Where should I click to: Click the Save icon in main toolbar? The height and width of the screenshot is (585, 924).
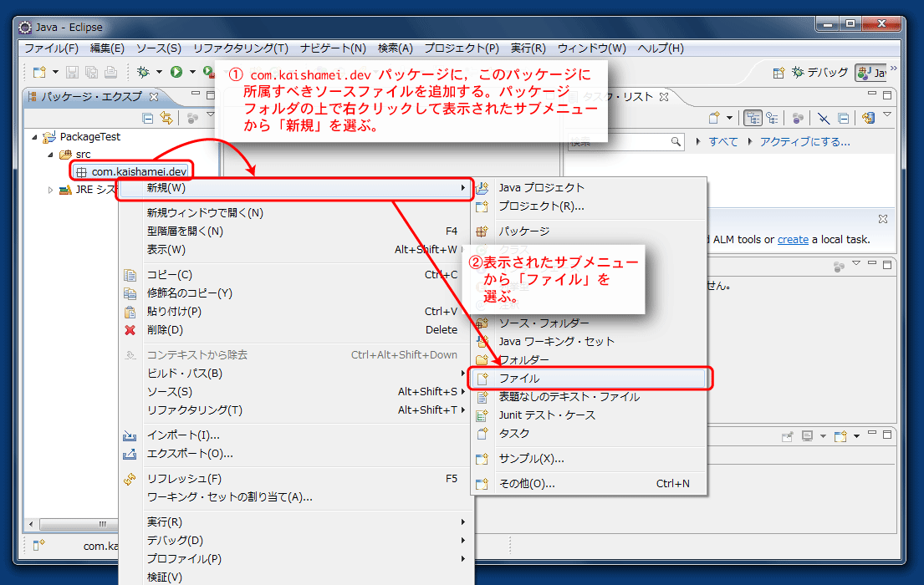[x=72, y=73]
